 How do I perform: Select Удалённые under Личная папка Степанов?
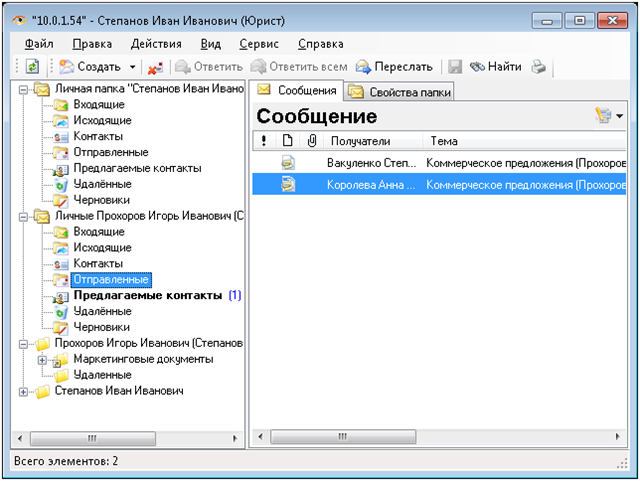(x=102, y=184)
